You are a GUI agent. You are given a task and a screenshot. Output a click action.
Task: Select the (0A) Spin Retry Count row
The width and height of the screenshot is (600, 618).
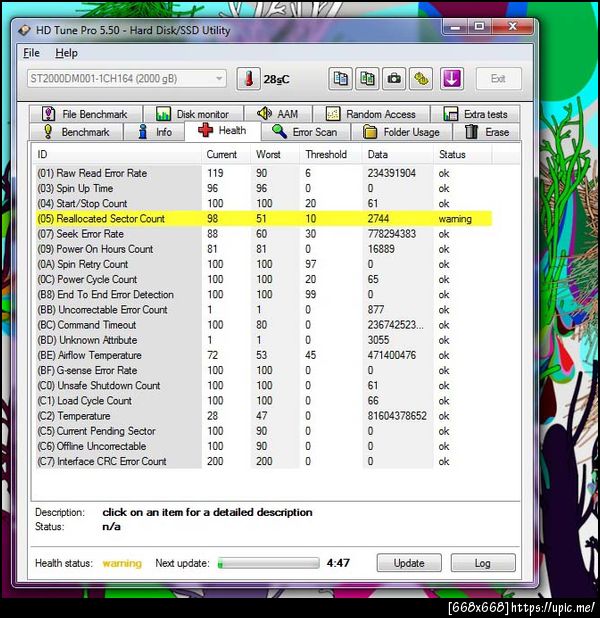(x=263, y=264)
